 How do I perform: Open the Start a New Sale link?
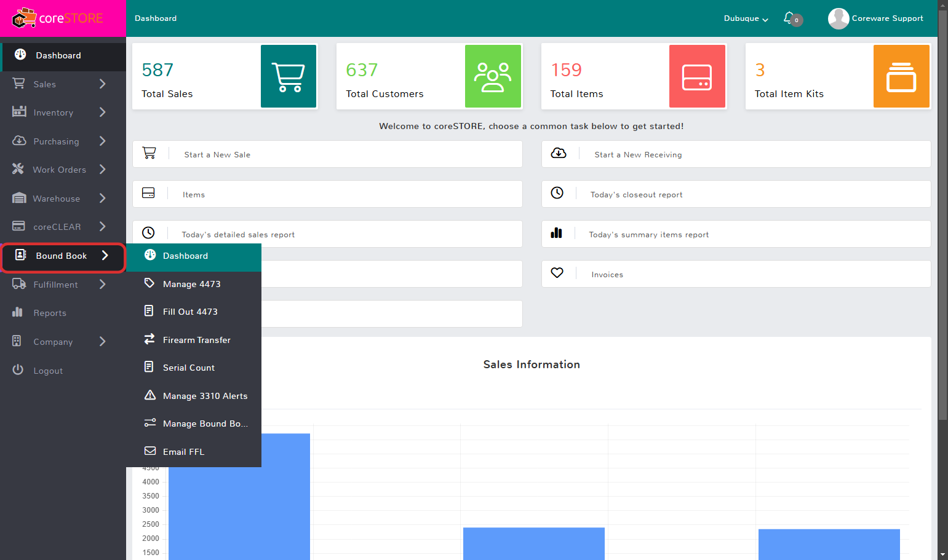coord(327,154)
